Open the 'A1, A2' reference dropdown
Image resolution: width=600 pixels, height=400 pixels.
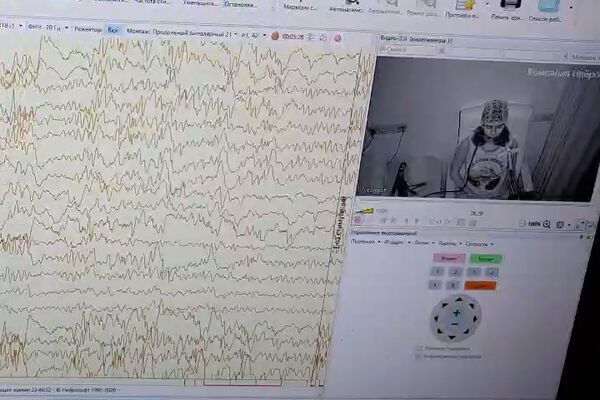click(254, 35)
